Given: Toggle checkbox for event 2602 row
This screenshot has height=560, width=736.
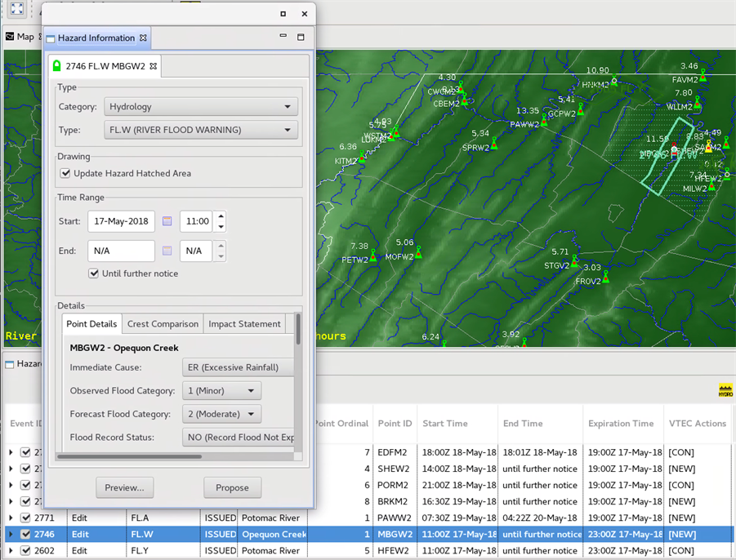Looking at the screenshot, I should point(26,551).
